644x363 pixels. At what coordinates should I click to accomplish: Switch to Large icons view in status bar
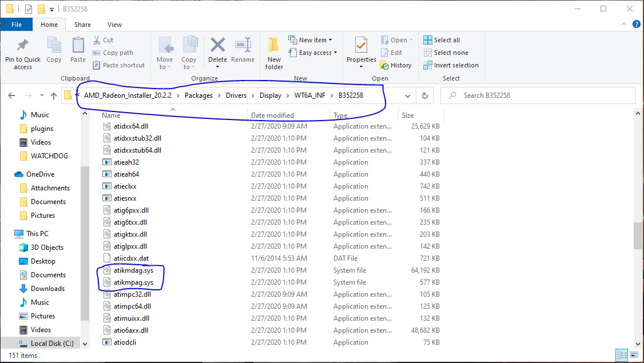[634, 355]
